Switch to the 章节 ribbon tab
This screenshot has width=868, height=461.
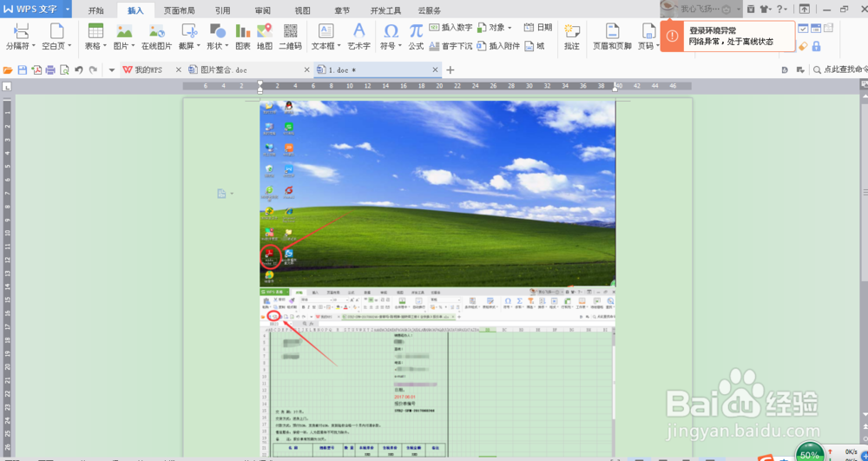342,10
